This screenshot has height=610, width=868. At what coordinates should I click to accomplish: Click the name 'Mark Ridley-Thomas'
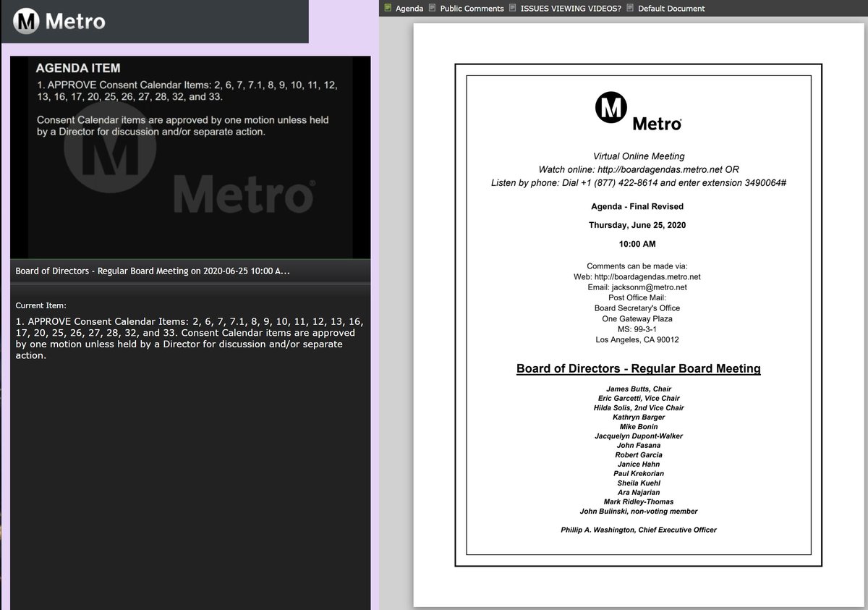639,501
